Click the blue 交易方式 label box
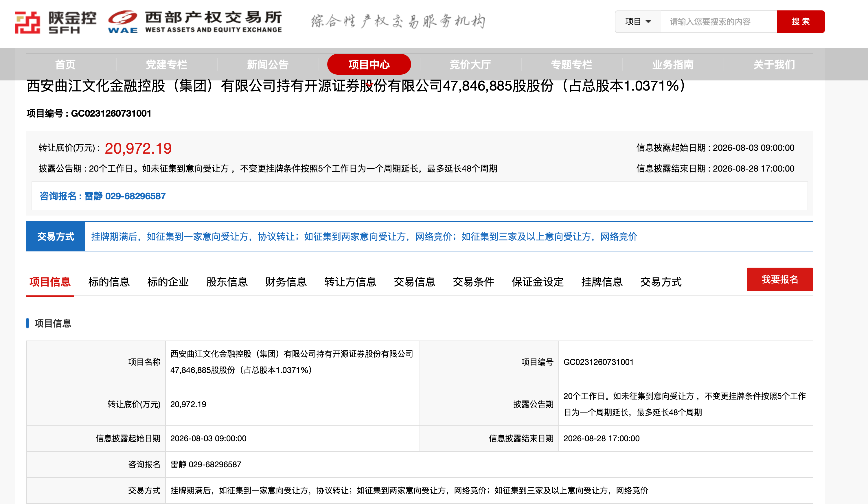The image size is (868, 504). 56,236
